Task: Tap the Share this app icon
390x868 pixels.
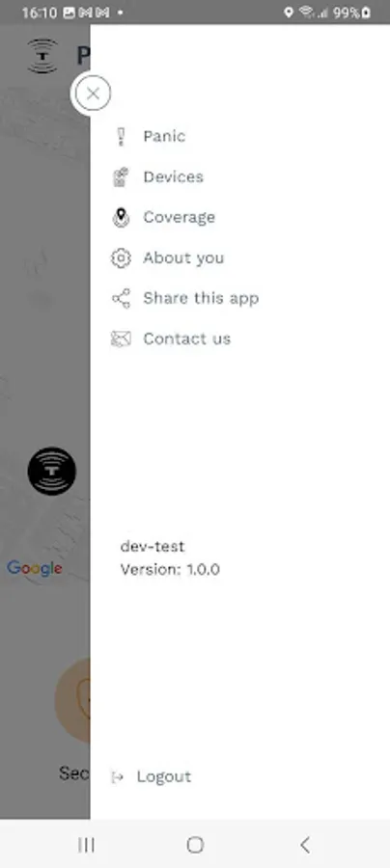Action: tap(121, 298)
